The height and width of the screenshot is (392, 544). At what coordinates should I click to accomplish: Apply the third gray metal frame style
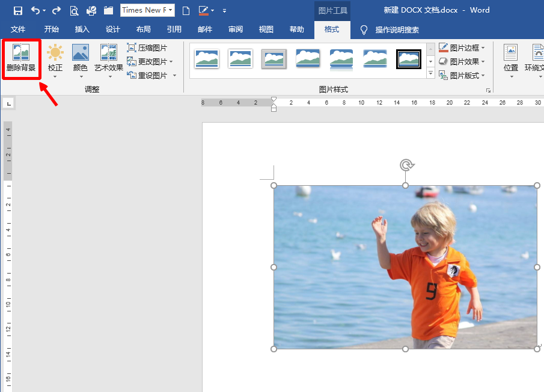(274, 59)
